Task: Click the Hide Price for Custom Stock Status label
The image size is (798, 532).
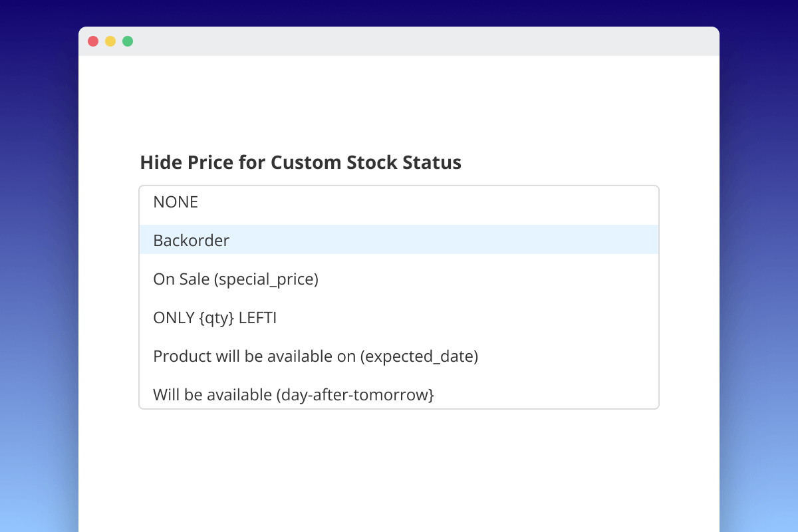Action: 301,162
